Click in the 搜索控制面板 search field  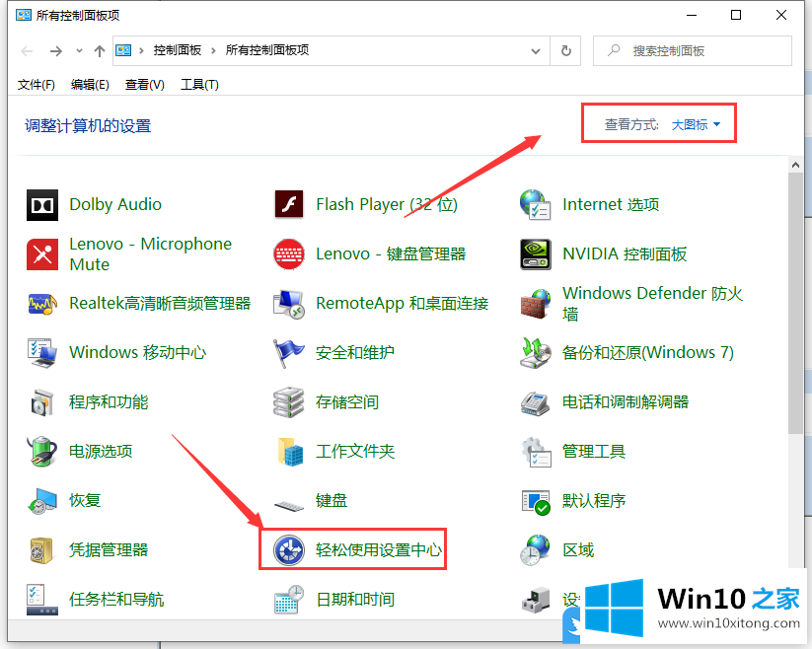coord(693,50)
